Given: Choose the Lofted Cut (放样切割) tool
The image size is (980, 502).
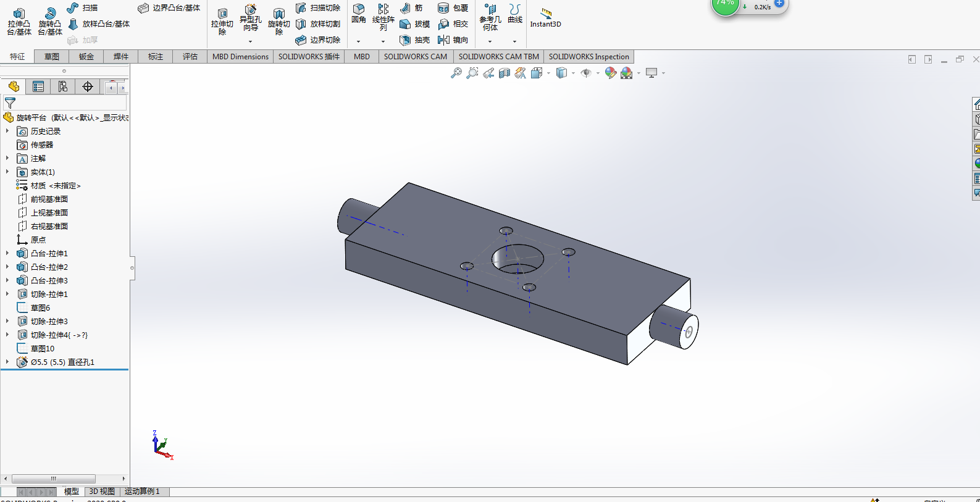Looking at the screenshot, I should (x=317, y=24).
